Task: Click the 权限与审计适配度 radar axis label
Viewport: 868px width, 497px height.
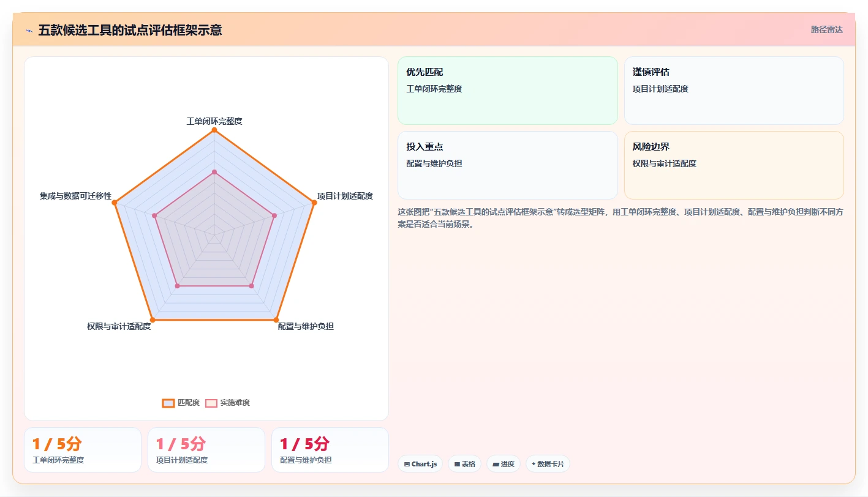Action: tap(119, 326)
